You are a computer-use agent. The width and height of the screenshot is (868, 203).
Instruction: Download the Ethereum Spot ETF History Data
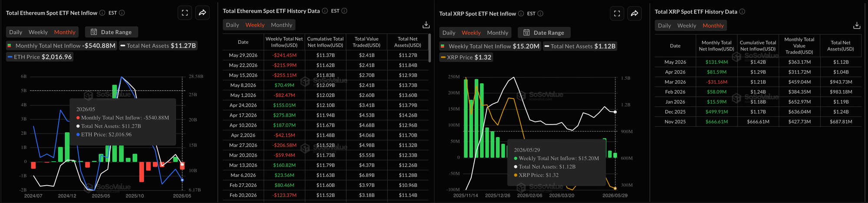(x=426, y=25)
